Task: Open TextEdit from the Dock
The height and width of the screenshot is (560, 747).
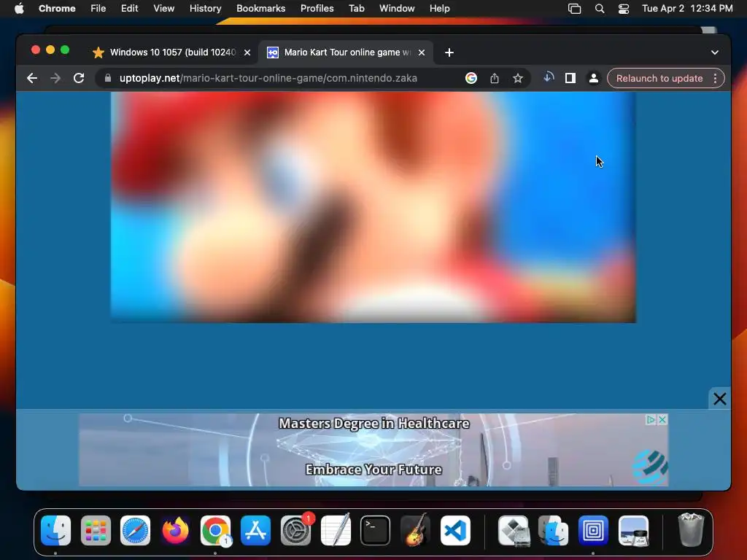Action: pyautogui.click(x=336, y=530)
